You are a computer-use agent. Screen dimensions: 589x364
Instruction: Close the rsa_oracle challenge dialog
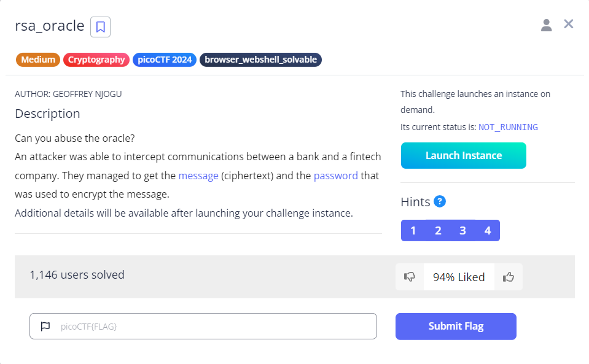point(568,24)
